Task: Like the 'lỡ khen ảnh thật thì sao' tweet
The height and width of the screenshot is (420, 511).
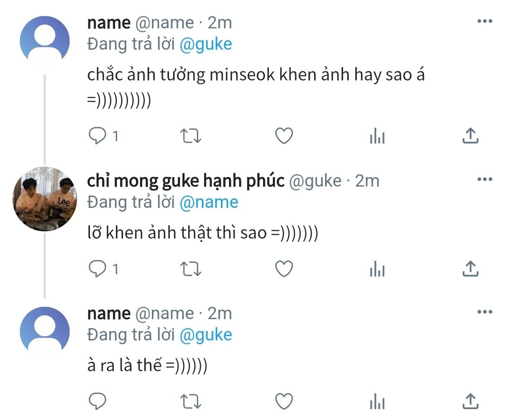Action: pos(284,269)
